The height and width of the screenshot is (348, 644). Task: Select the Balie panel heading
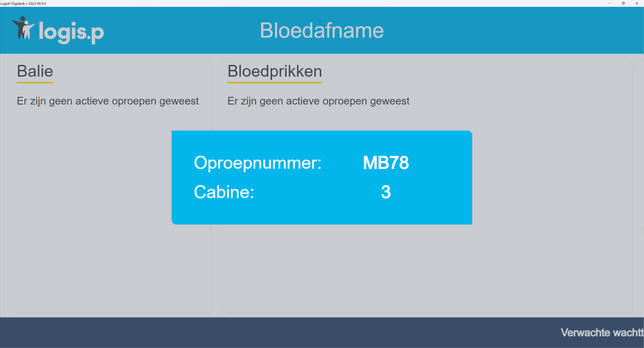(35, 71)
